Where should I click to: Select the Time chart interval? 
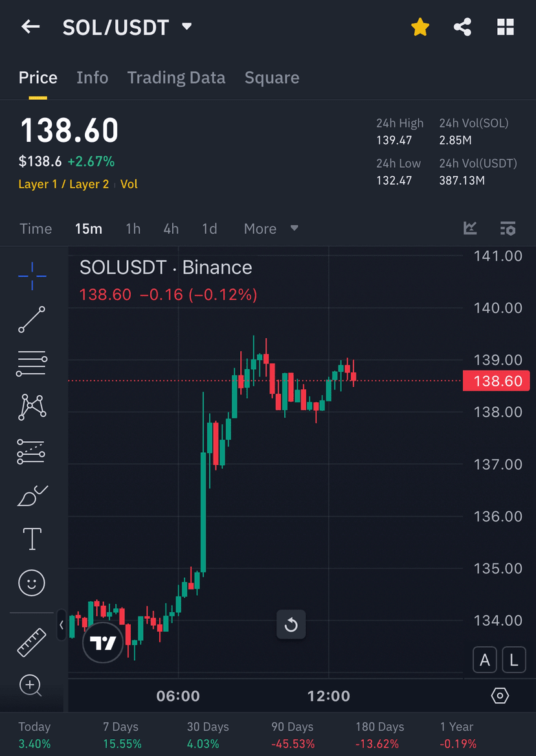pyautogui.click(x=36, y=229)
